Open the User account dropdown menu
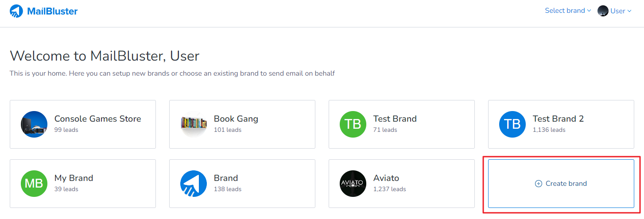The image size is (644, 219). coord(618,11)
